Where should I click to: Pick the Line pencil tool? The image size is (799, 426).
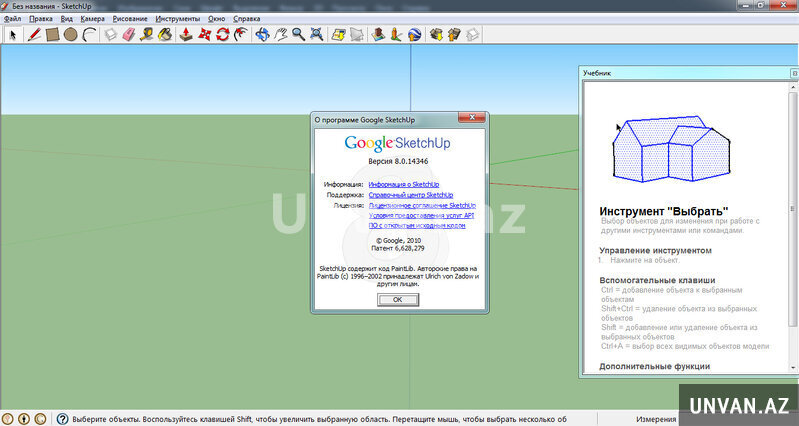coord(33,34)
